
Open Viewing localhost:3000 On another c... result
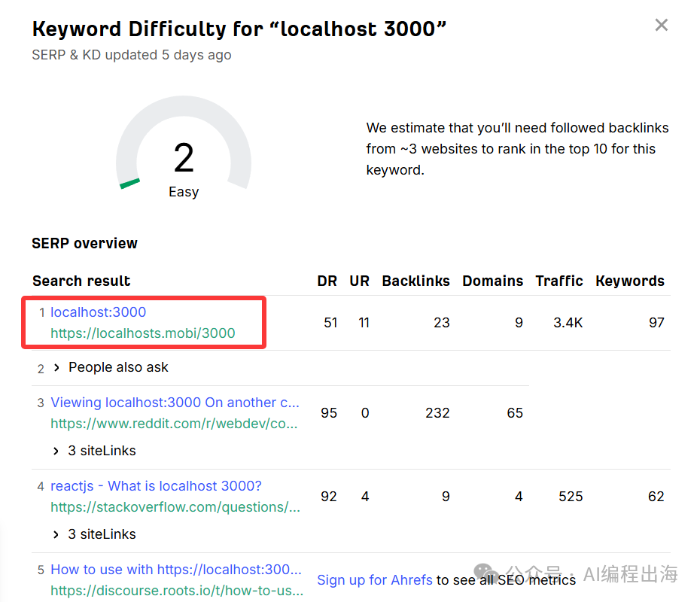point(175,403)
